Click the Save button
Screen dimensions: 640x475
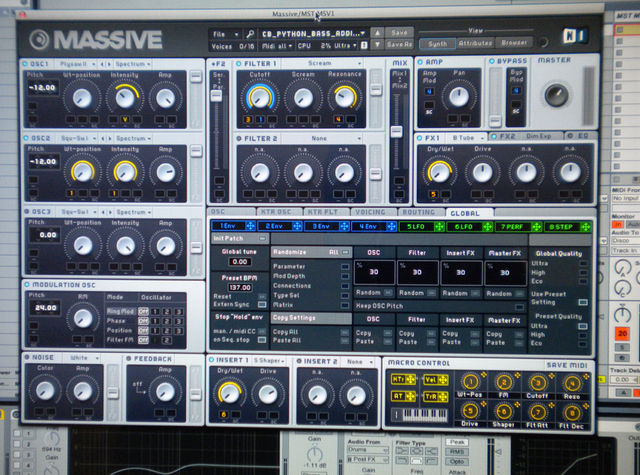coord(399,33)
